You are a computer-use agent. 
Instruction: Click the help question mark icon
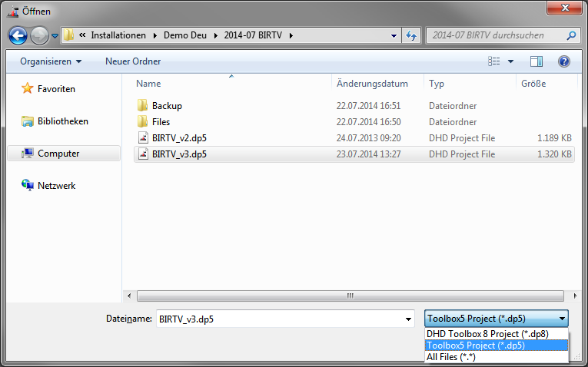pyautogui.click(x=563, y=61)
